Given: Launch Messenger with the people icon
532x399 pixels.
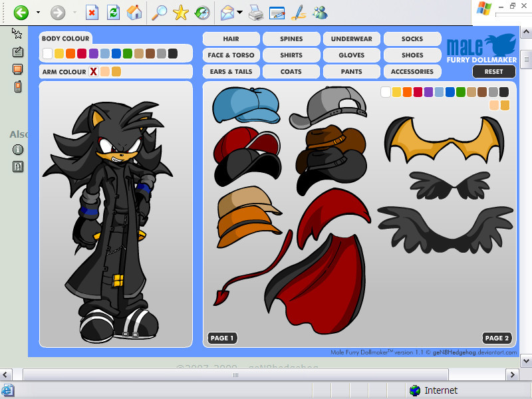Looking at the screenshot, I should [x=320, y=13].
